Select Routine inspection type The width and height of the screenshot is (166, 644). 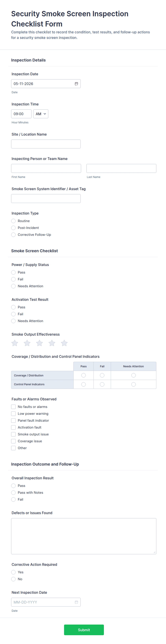tap(14, 221)
